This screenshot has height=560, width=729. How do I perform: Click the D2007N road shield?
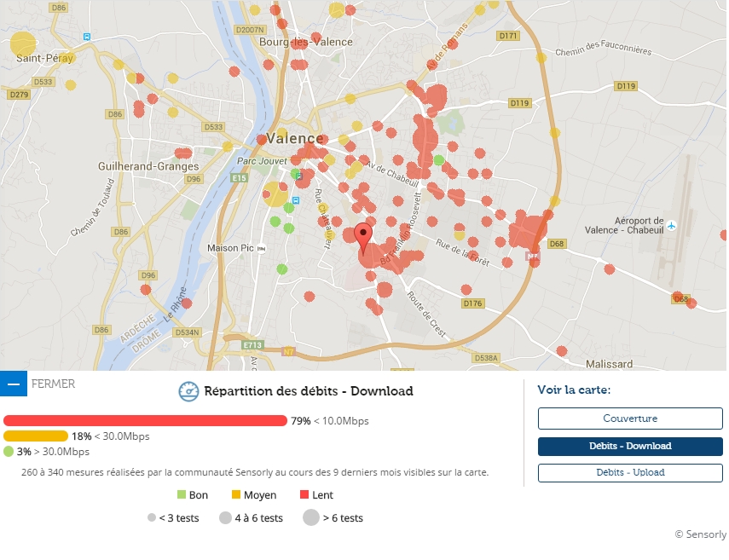tap(250, 30)
